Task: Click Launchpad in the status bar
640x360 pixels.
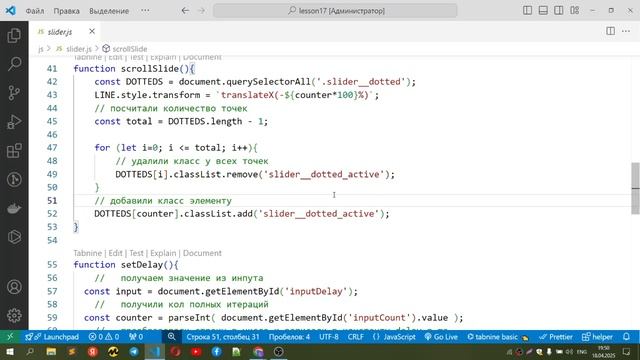Action: [x=52, y=337]
